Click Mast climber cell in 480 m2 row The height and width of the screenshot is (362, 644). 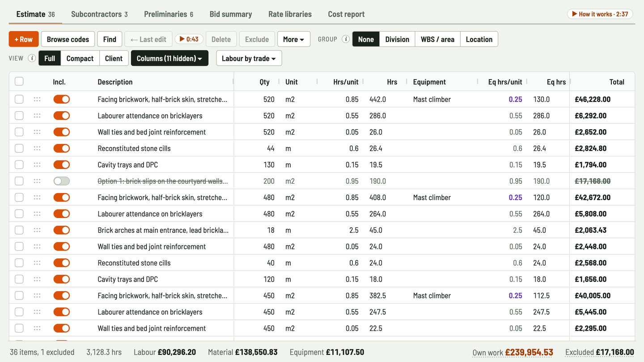[432, 198]
